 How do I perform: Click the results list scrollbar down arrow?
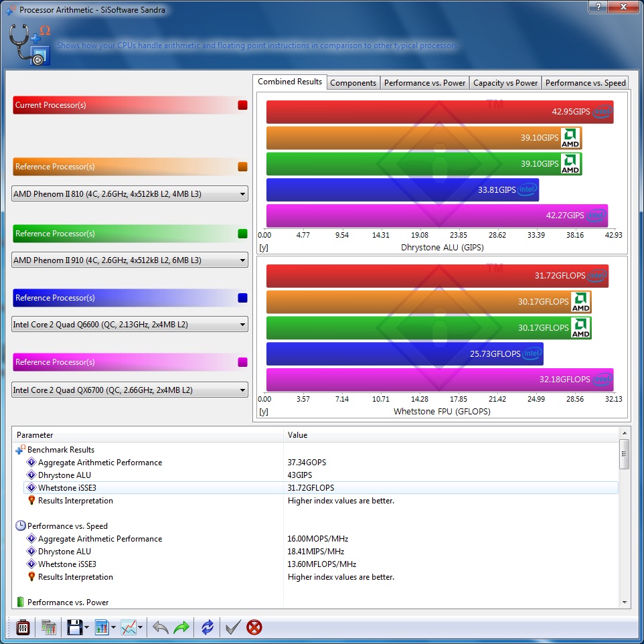[x=625, y=602]
